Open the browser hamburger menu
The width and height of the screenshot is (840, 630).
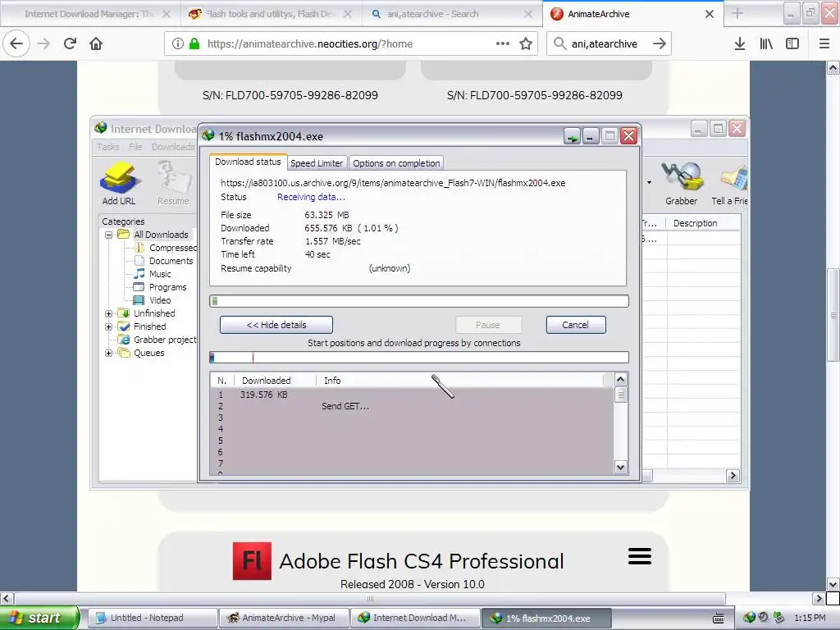pos(824,43)
